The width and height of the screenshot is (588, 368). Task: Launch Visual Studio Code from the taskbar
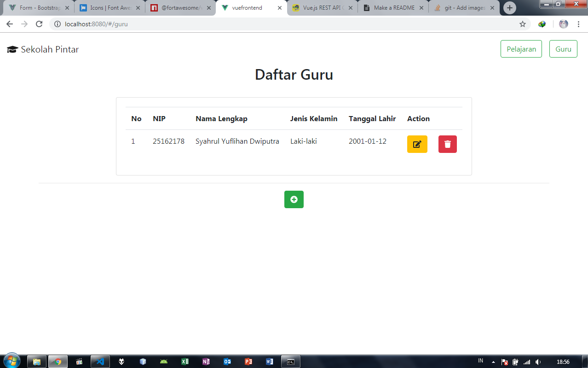[x=100, y=362]
